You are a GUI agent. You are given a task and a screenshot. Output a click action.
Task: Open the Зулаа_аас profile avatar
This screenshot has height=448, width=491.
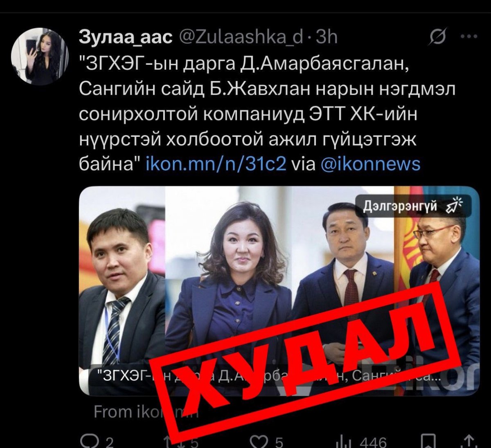40,57
